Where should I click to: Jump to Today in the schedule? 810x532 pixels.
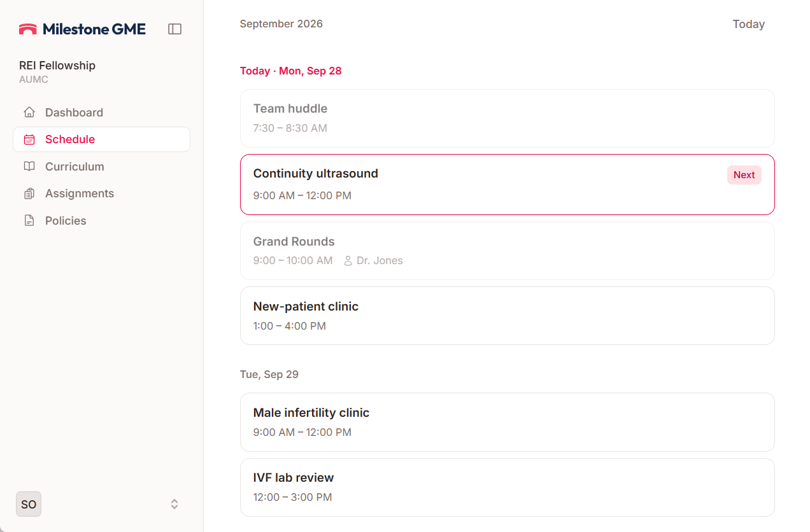tap(748, 24)
